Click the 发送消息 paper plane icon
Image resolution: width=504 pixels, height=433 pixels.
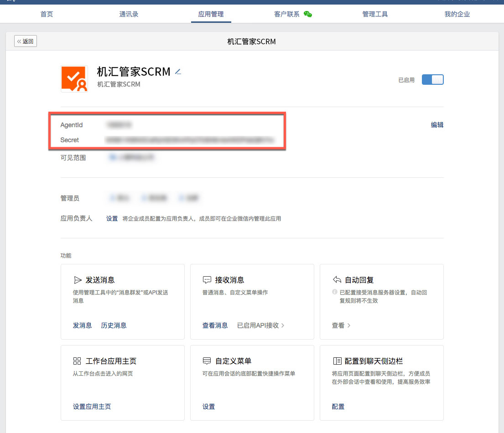tap(78, 280)
